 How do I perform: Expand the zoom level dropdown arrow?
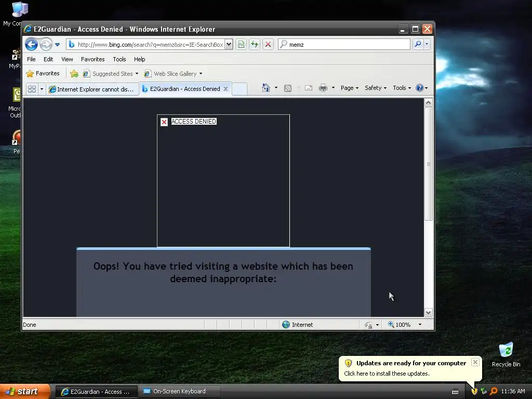(x=420, y=324)
